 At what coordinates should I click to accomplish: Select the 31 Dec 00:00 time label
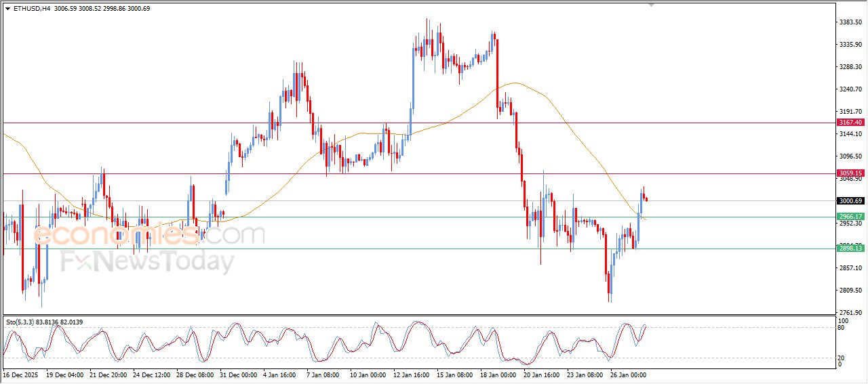pos(238,375)
